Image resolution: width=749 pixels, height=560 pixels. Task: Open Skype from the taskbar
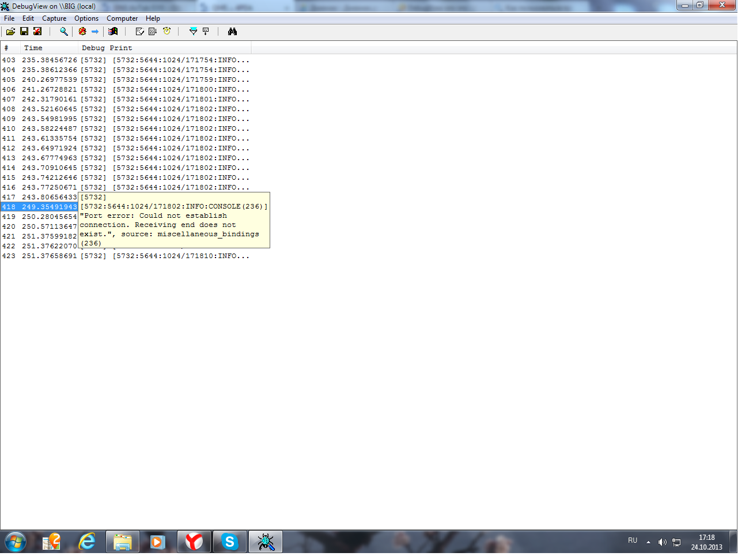pos(230,542)
